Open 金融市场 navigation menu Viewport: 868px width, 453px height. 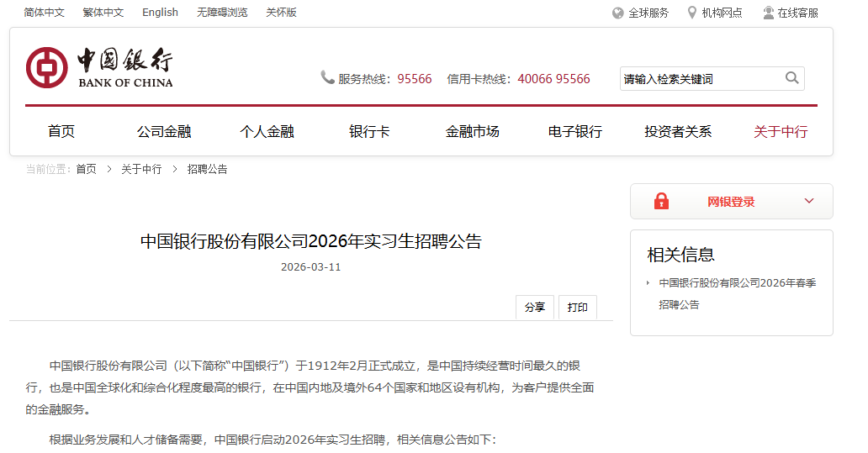pos(472,132)
